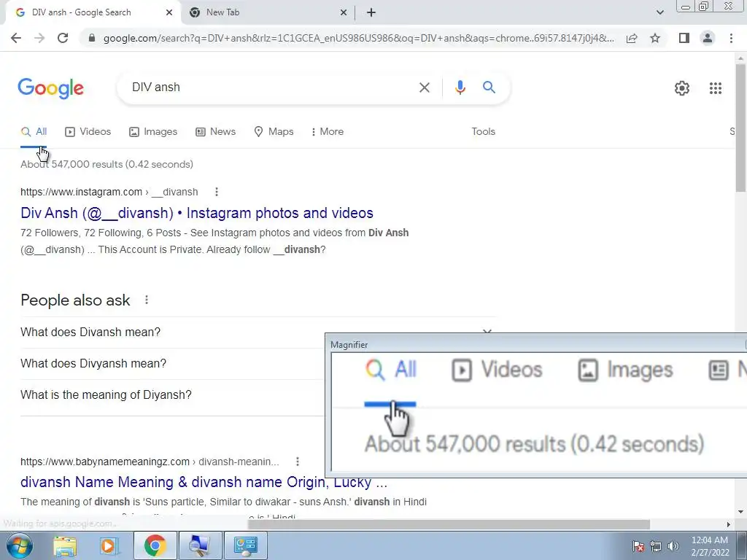The image size is (747, 560).
Task: Clear the search box with X
Action: tap(425, 87)
